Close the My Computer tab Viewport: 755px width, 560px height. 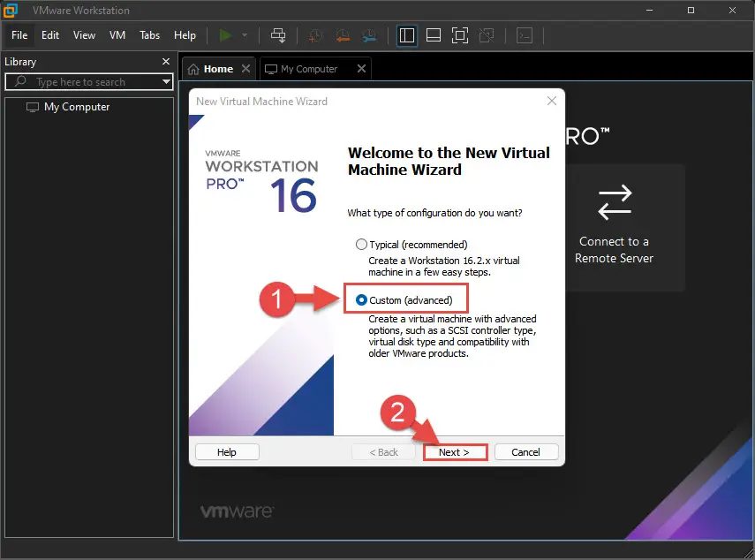tap(362, 68)
